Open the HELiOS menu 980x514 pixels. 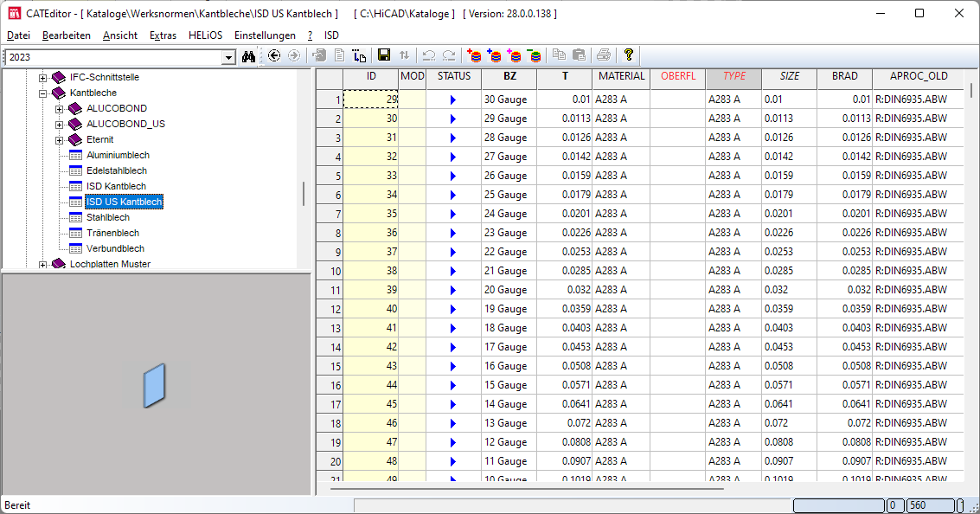(x=205, y=35)
